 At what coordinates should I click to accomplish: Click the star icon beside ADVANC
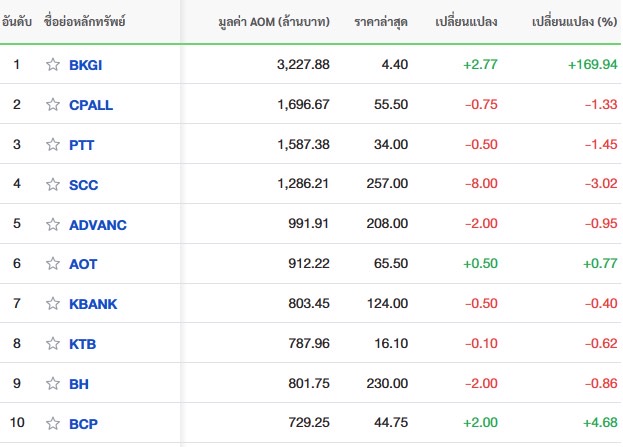(x=53, y=224)
